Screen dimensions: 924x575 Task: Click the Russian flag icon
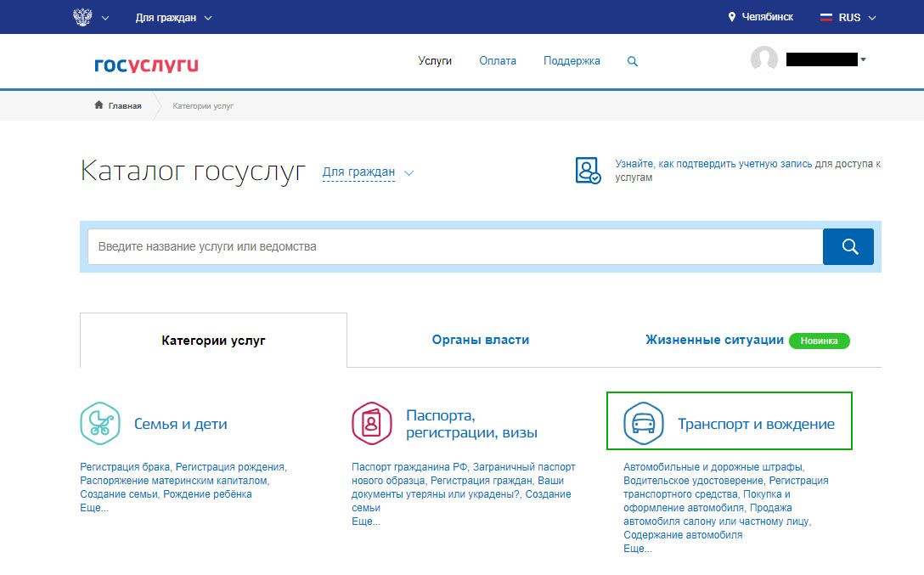(x=826, y=18)
